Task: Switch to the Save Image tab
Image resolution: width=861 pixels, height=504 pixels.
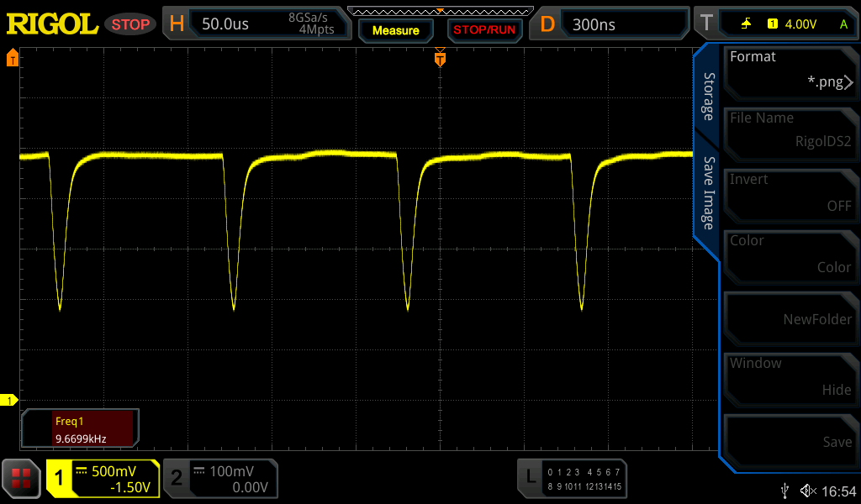Action: click(x=709, y=192)
